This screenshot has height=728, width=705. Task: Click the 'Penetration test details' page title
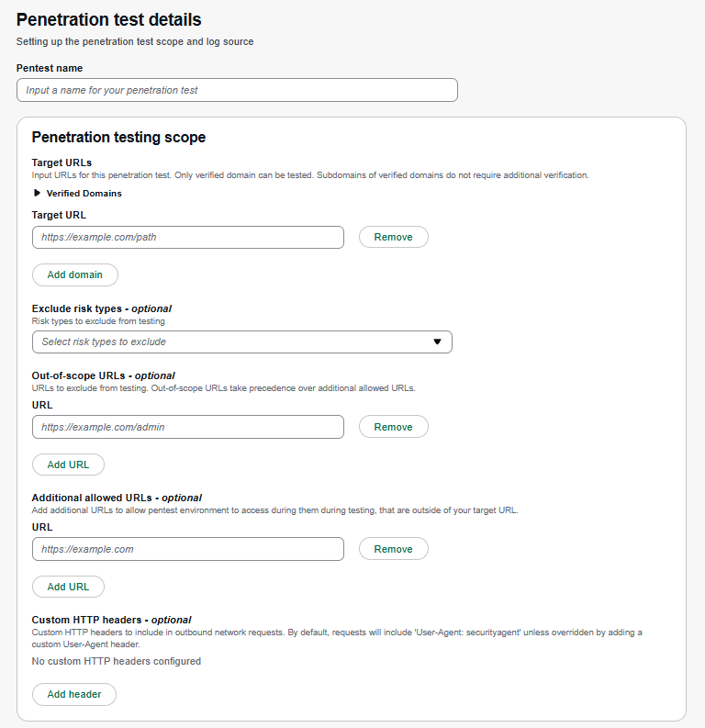click(x=108, y=19)
